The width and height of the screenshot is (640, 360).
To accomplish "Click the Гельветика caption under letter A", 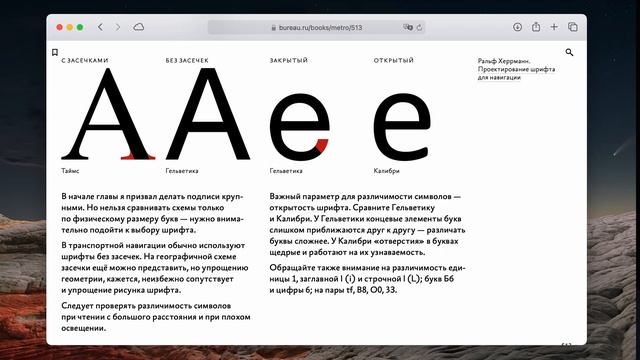I will point(182,171).
